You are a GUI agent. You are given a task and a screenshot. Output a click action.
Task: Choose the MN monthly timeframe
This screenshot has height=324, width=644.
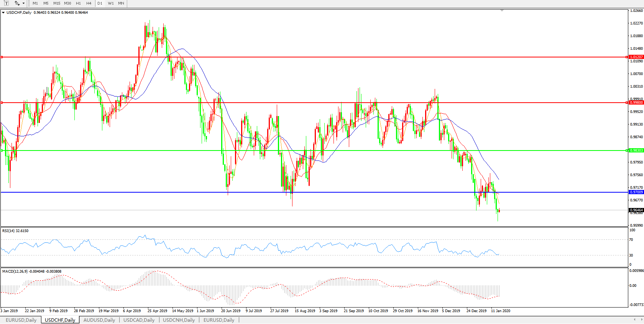click(121, 3)
